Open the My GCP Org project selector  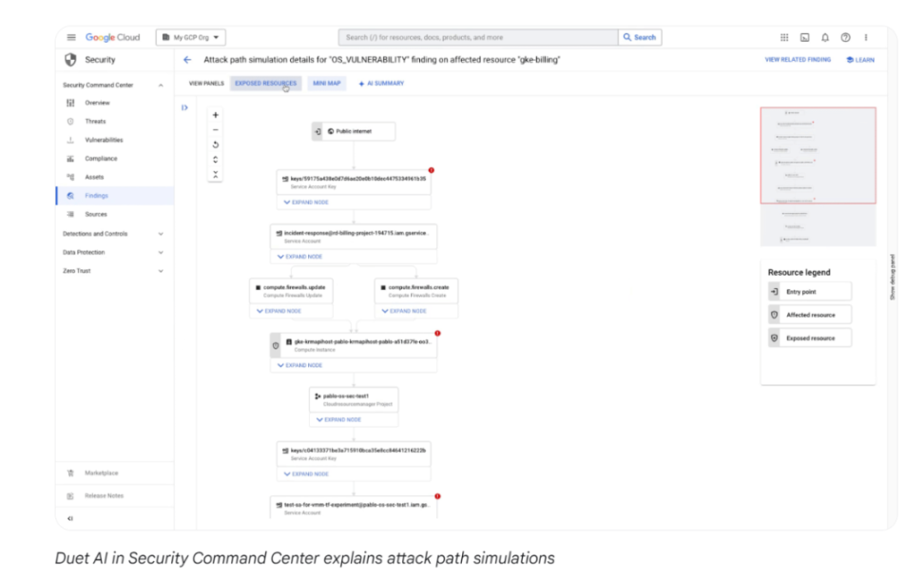tap(191, 37)
